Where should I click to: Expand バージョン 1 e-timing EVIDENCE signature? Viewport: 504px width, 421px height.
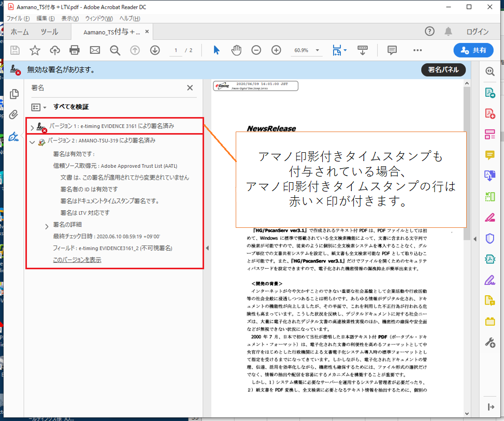pyautogui.click(x=32, y=127)
